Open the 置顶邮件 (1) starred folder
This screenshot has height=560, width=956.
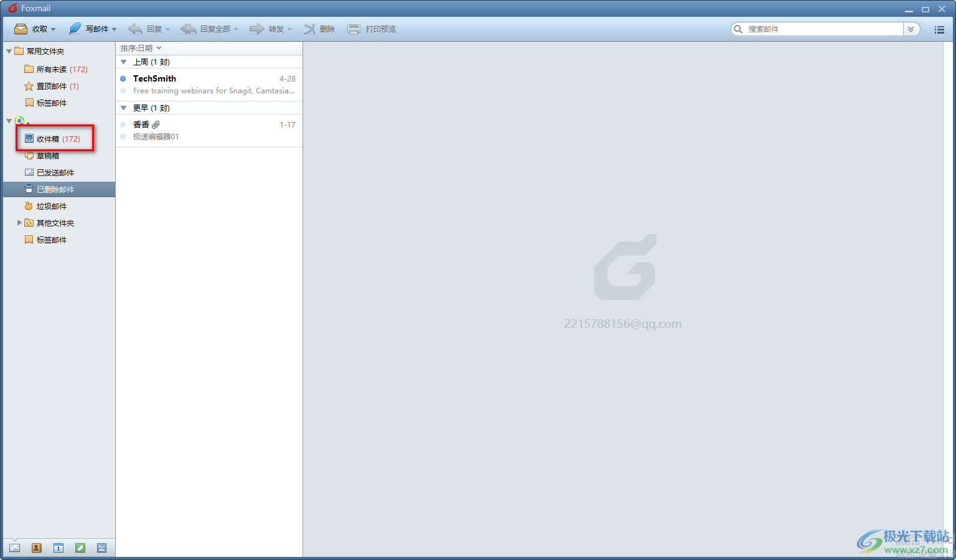[52, 86]
